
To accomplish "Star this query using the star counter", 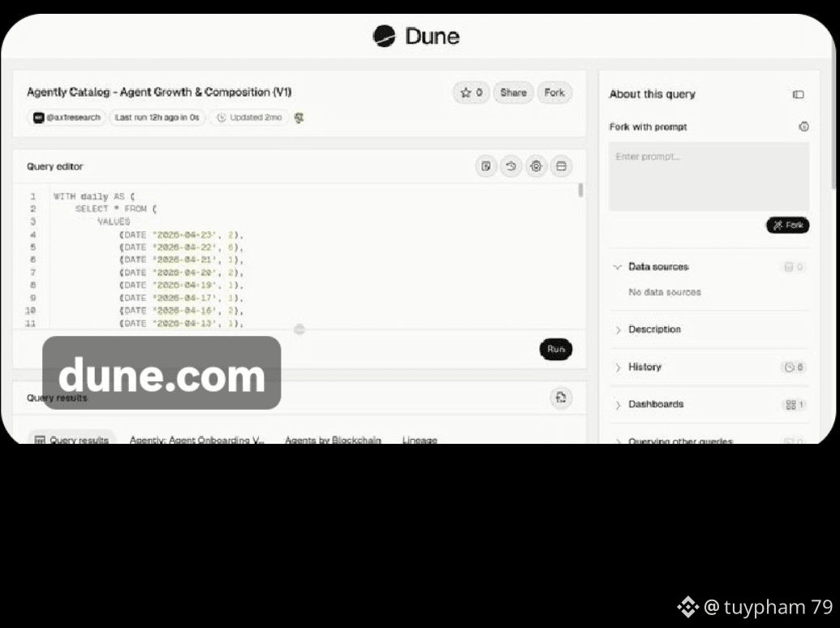I will click(472, 92).
